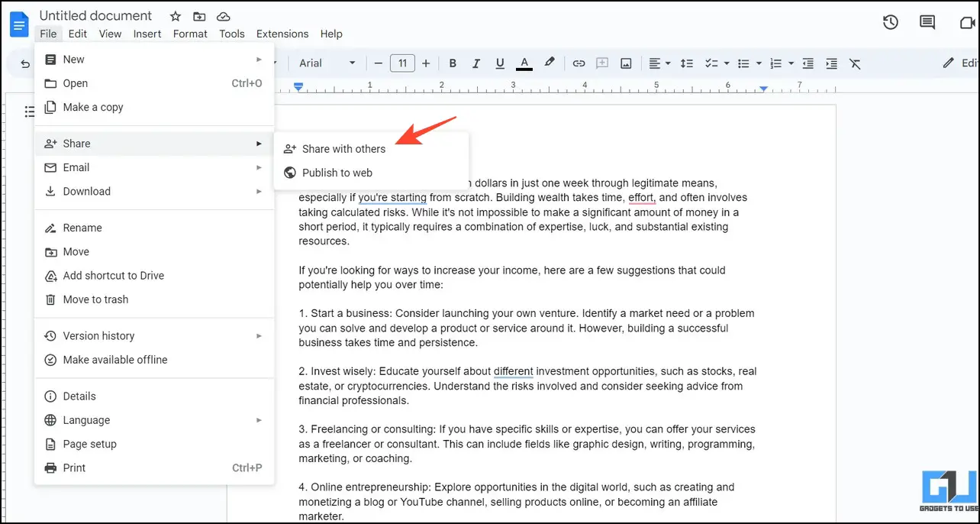Choose Print from File menu

(x=154, y=468)
